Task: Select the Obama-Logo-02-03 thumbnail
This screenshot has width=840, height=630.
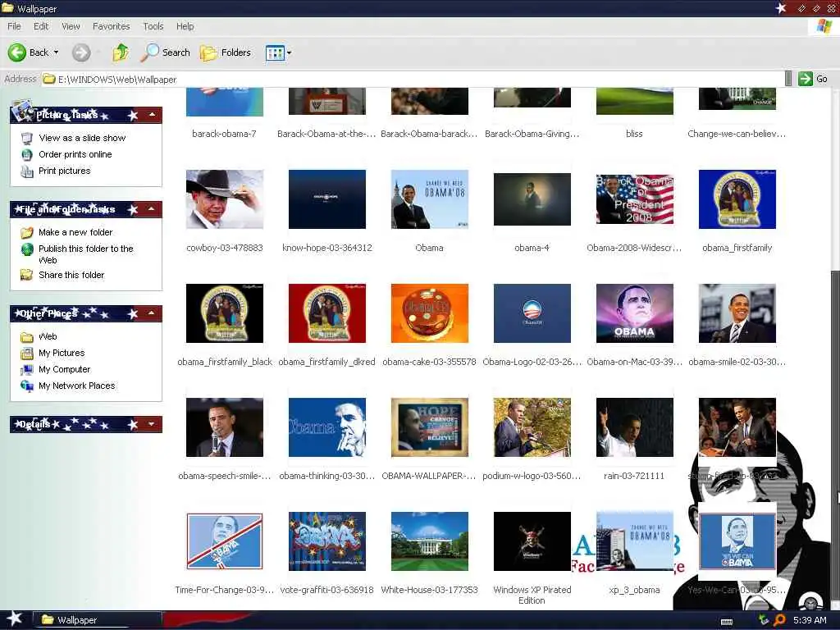Action: pos(532,313)
